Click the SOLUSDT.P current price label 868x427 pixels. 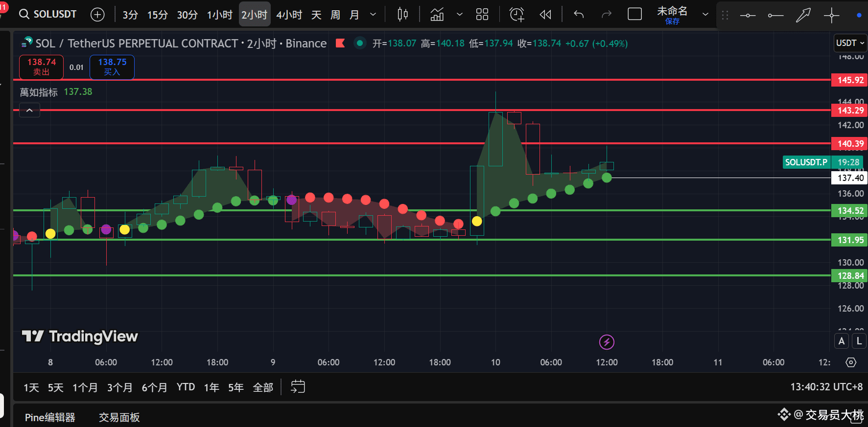pyautogui.click(x=822, y=162)
